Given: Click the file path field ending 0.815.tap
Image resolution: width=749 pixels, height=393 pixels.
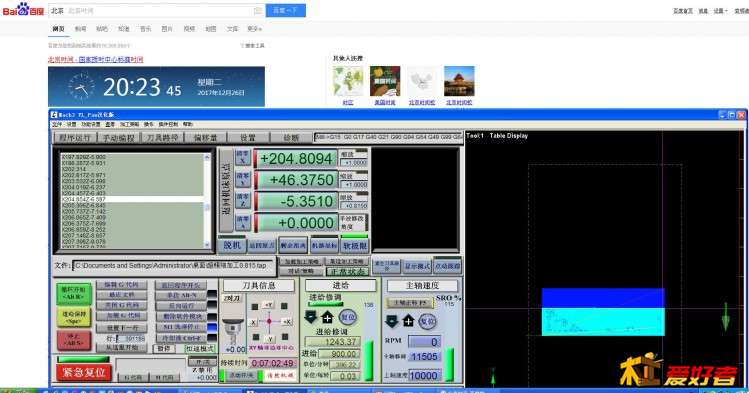Looking at the screenshot, I should 173,266.
